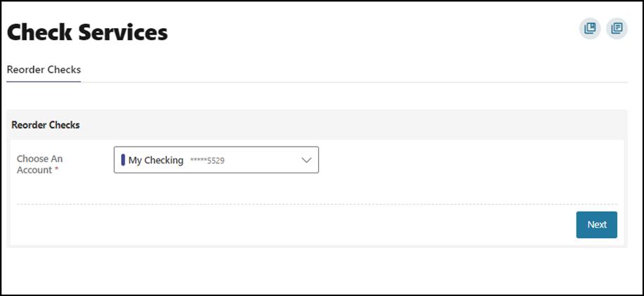
Task: Select the My Checking account name
Action: pyautogui.click(x=156, y=160)
